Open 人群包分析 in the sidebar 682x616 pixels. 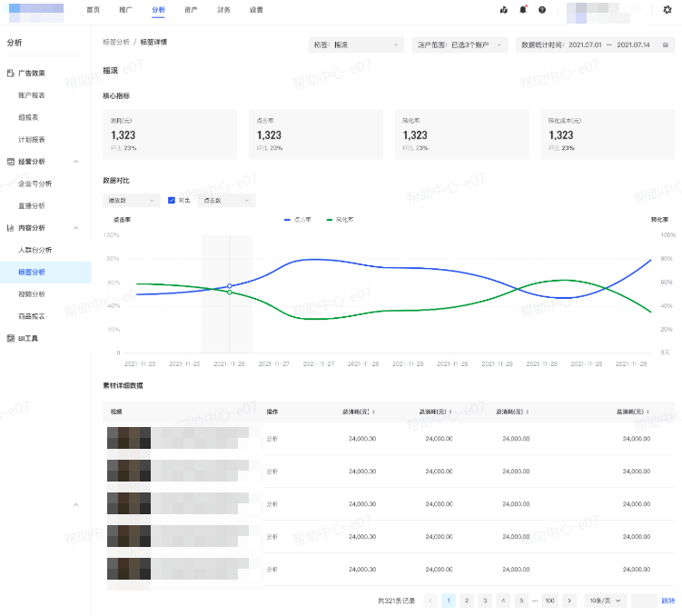pos(35,250)
